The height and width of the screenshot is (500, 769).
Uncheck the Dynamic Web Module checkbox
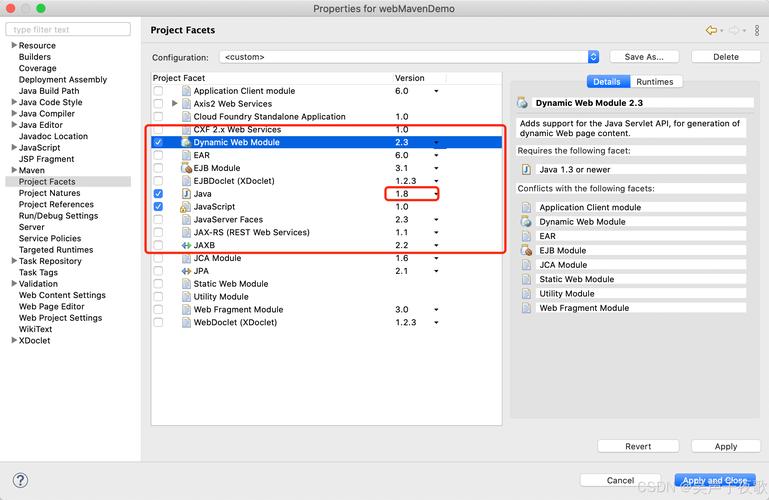pos(158,143)
